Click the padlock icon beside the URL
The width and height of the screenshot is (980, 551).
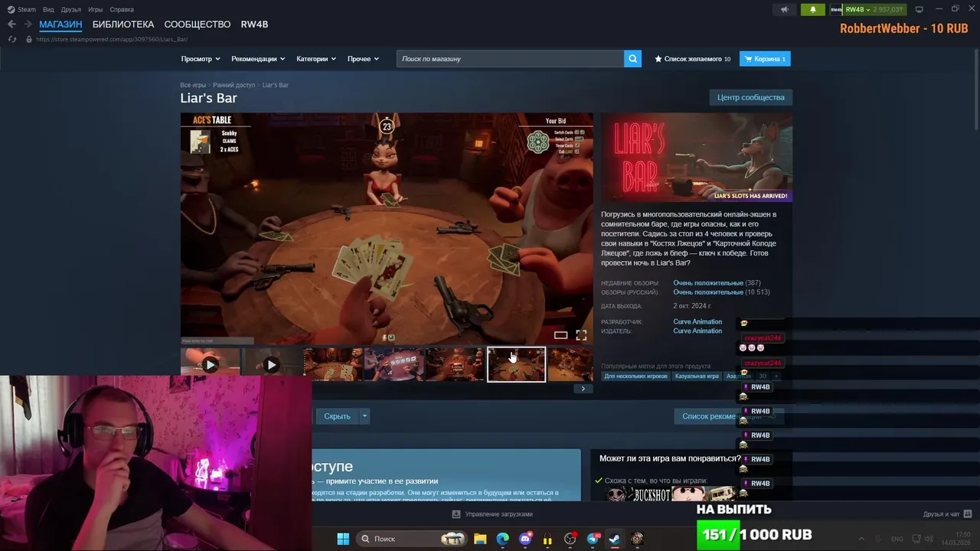point(29,39)
